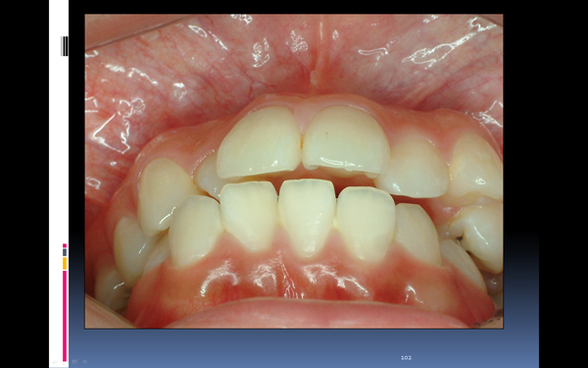Click the black striped handle on the white strip
This screenshot has height=368, width=588.
[65, 46]
